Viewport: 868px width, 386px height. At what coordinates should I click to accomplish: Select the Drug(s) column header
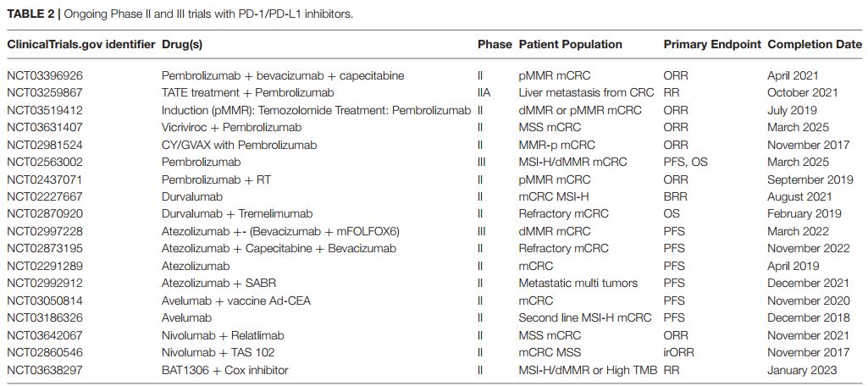182,44
